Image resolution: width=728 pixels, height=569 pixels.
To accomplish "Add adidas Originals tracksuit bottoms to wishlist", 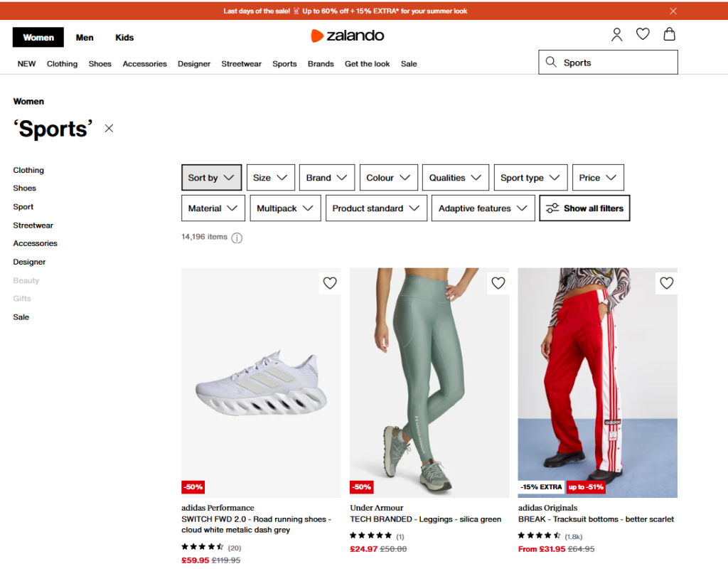I will [x=666, y=283].
